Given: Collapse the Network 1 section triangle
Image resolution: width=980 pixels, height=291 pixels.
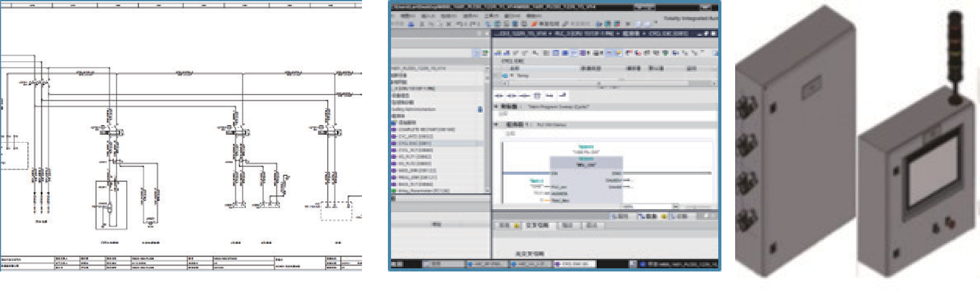Looking at the screenshot, I should 497,125.
